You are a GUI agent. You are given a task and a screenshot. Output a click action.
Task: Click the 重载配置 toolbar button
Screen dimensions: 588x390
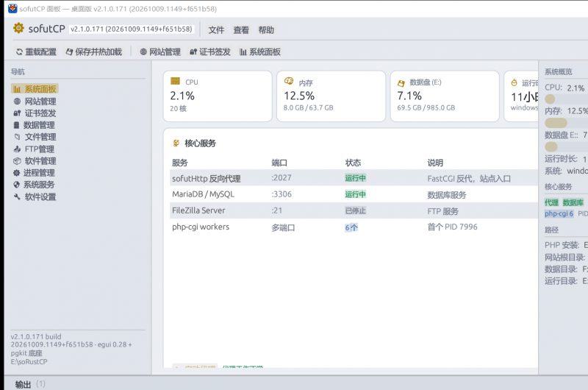pos(36,52)
